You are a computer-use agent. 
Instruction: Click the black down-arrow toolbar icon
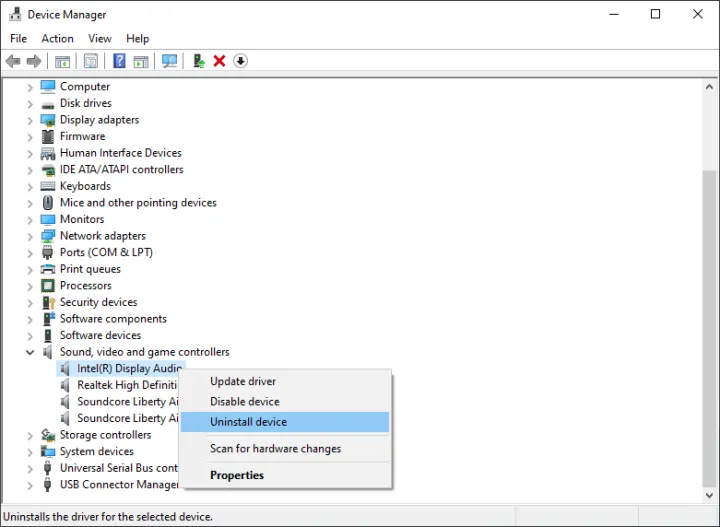[x=240, y=61]
